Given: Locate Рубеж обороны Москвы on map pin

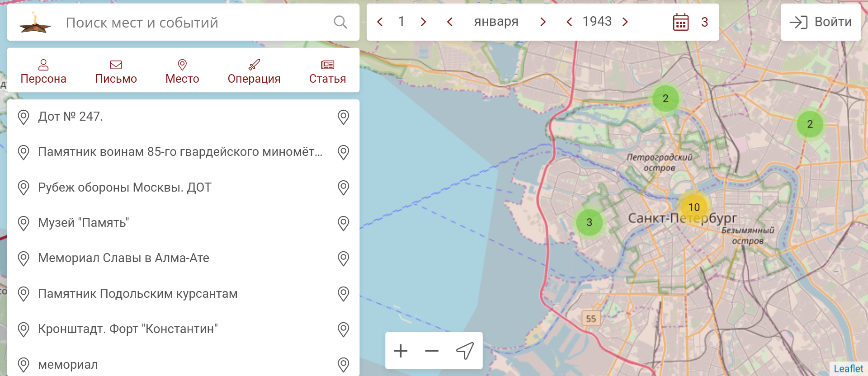Looking at the screenshot, I should [344, 188].
